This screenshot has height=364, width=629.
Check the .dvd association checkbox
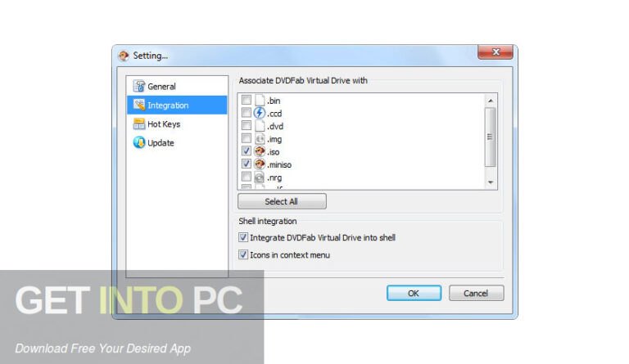pos(247,125)
